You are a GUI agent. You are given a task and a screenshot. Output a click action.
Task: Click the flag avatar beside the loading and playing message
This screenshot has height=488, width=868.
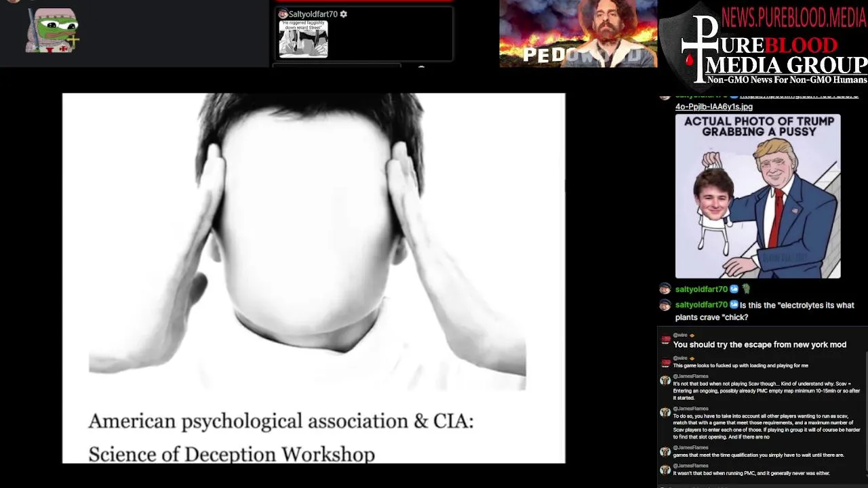pos(666,363)
